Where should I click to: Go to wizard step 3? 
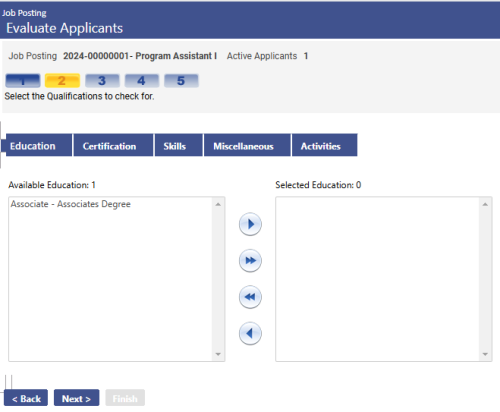(x=102, y=81)
